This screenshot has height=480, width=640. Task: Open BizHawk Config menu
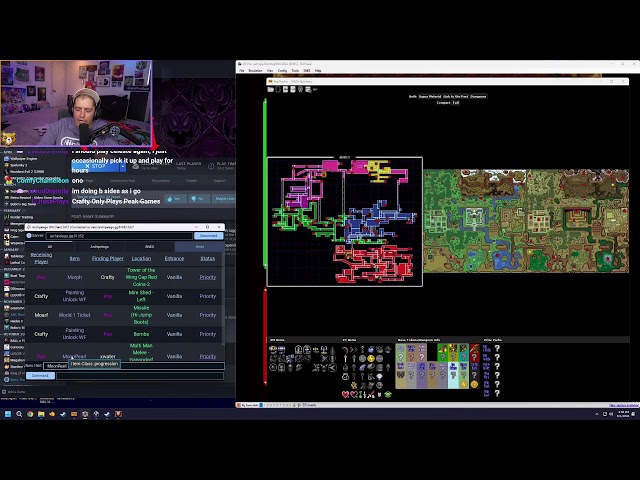[282, 71]
